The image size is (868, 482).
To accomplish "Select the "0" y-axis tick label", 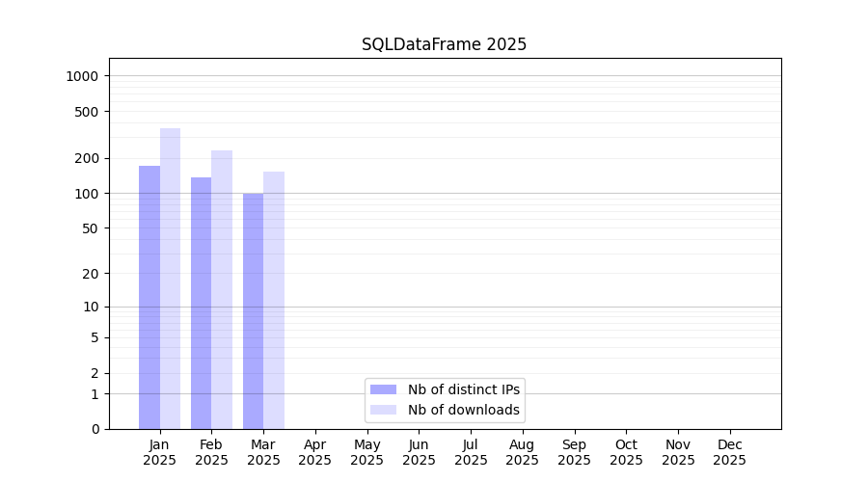I will pyautogui.click(x=95, y=429).
